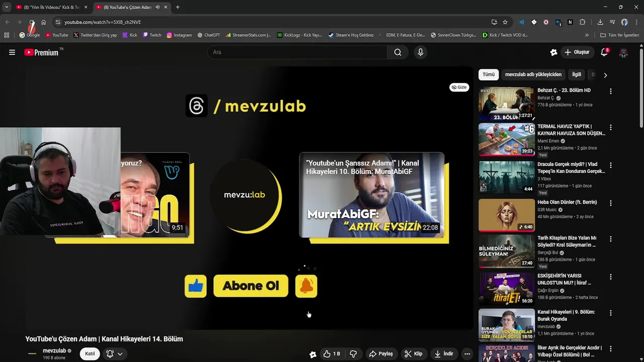Join channel with Katıl button
This screenshot has height=362, width=644.
(x=90, y=354)
